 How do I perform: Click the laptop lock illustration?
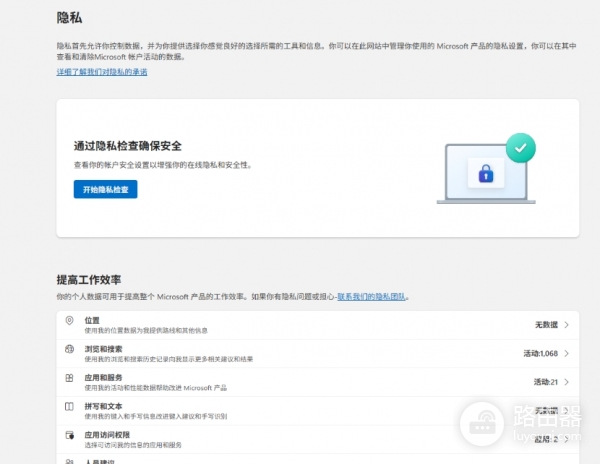pyautogui.click(x=486, y=169)
